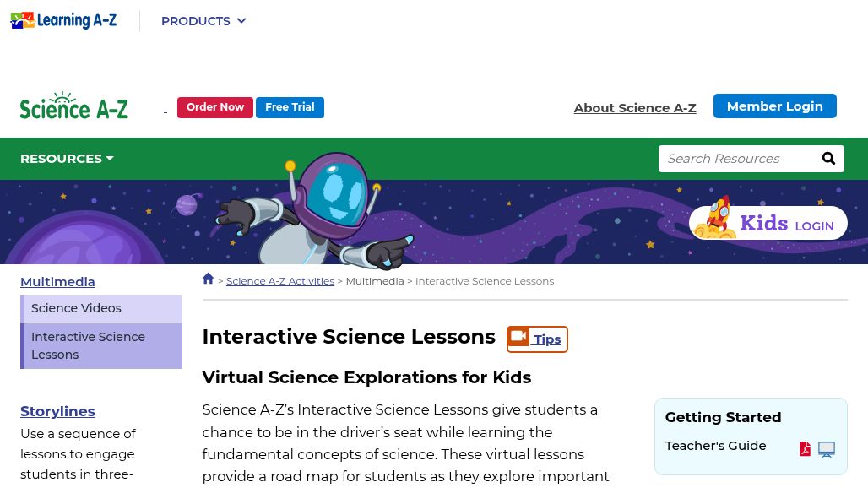Follow Science A-Z Activities breadcrumb link

pos(280,281)
